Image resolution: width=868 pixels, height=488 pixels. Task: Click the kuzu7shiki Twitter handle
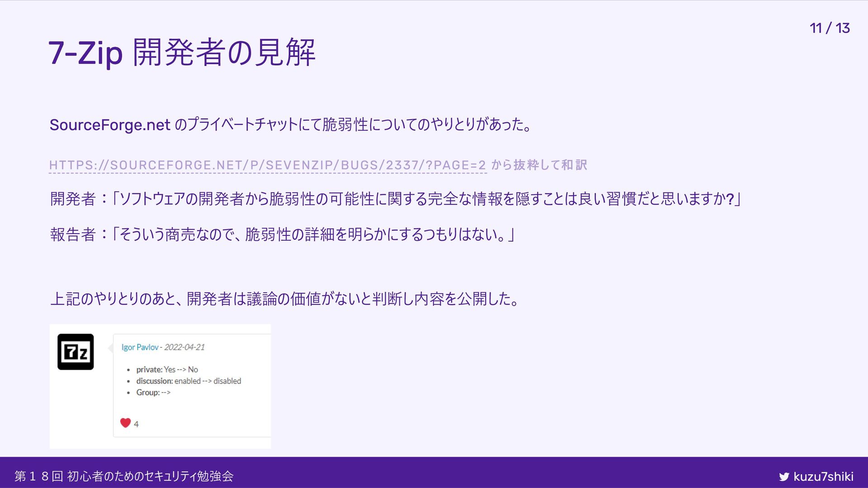(x=823, y=477)
